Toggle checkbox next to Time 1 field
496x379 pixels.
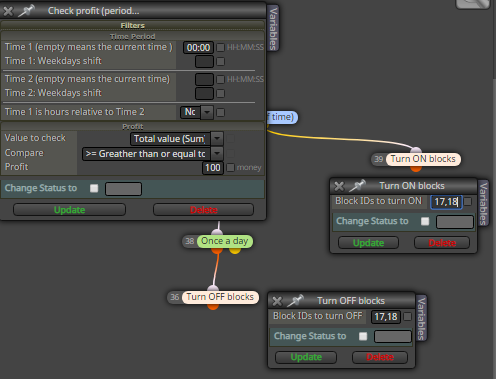[220, 48]
